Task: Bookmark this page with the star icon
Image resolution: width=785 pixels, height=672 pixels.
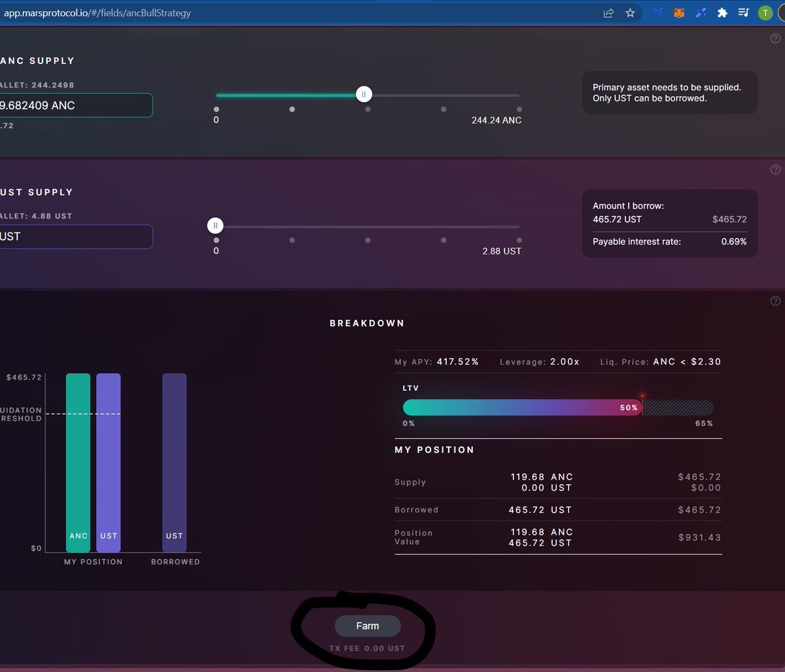Action: pos(630,12)
